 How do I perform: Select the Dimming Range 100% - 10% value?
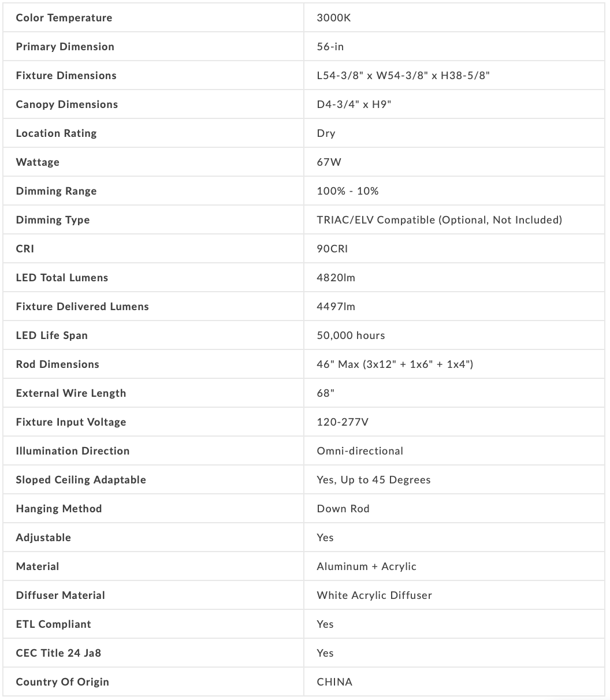tap(348, 191)
